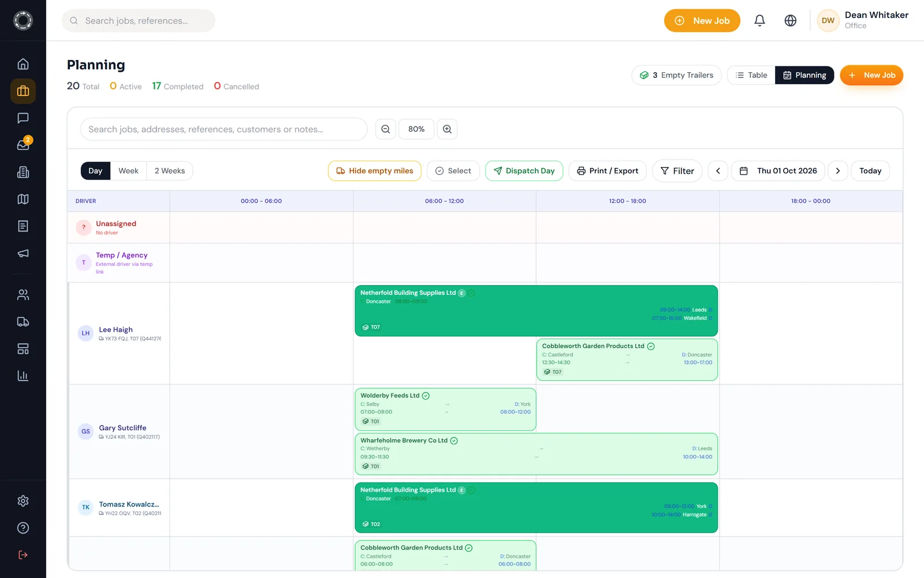The image size is (924, 578).
Task: Open Cobbleworth Garden Products job 06:00-08:00
Action: pyautogui.click(x=445, y=555)
